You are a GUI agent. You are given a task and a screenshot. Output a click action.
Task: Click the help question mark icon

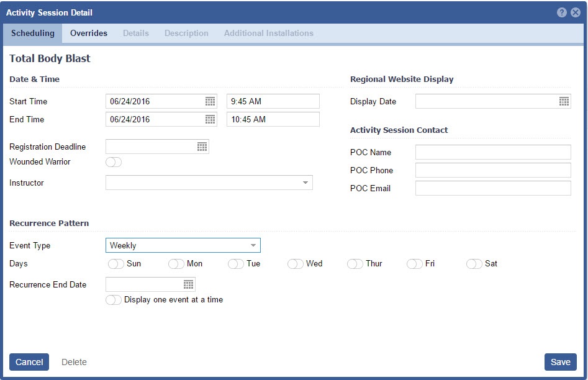point(561,12)
